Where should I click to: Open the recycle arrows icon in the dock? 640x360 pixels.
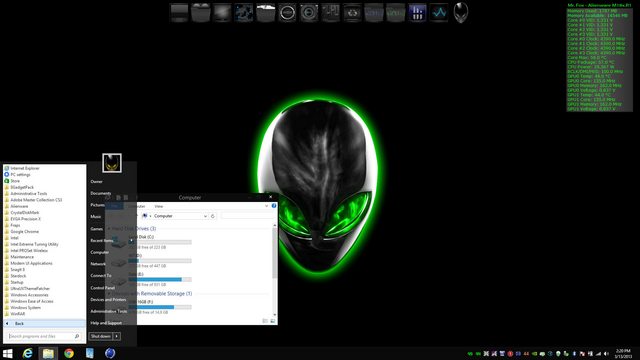(352, 13)
